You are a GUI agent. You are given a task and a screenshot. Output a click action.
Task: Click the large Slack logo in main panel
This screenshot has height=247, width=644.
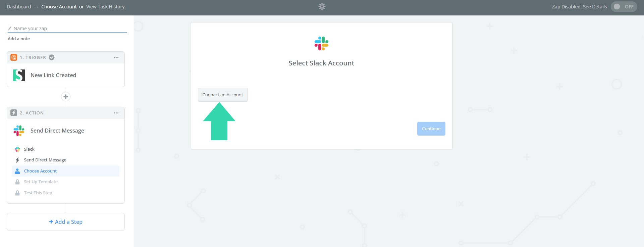(x=321, y=43)
